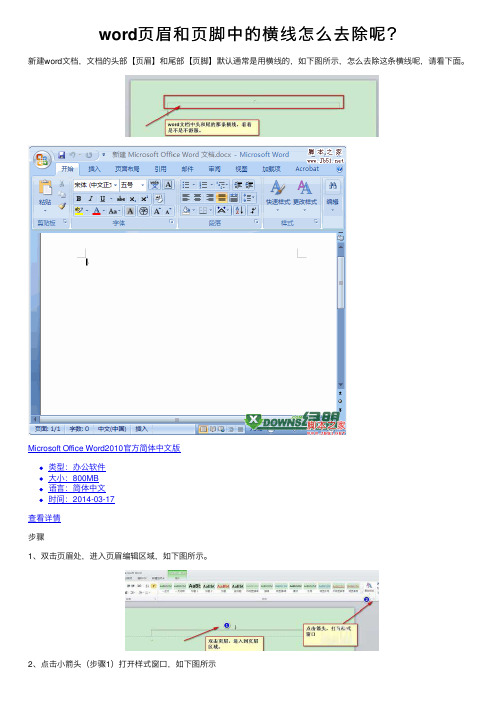
Task: Click the phonetic guide (文 with pinyin) icon
Action: 155,185
